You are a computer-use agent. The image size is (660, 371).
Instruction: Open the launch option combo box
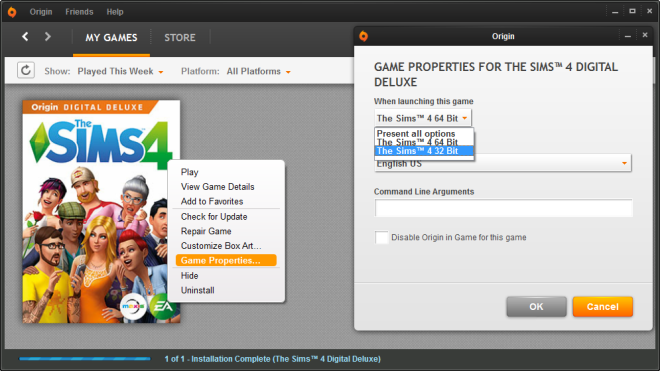pos(423,118)
